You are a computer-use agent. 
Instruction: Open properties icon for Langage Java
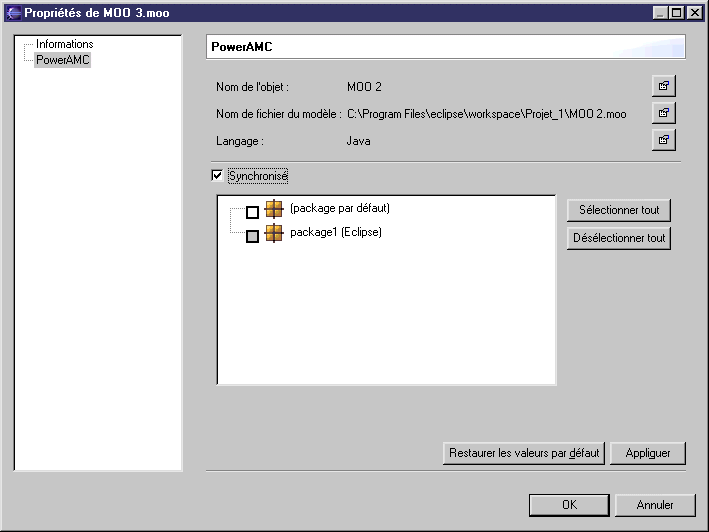tap(662, 141)
